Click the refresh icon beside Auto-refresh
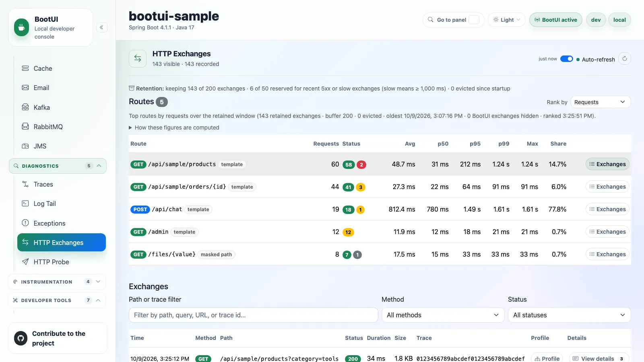The width and height of the screenshot is (644, 362). pyautogui.click(x=625, y=59)
